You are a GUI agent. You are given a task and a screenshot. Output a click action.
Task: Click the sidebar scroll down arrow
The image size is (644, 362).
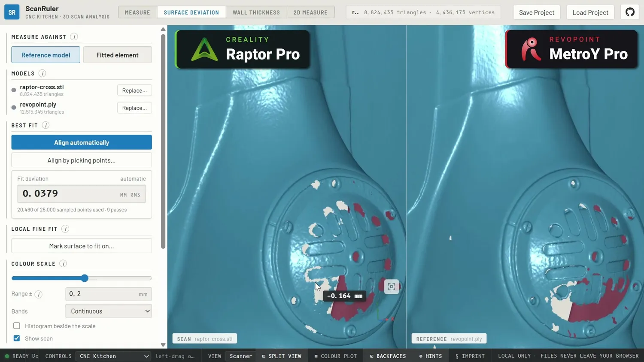pos(163,345)
